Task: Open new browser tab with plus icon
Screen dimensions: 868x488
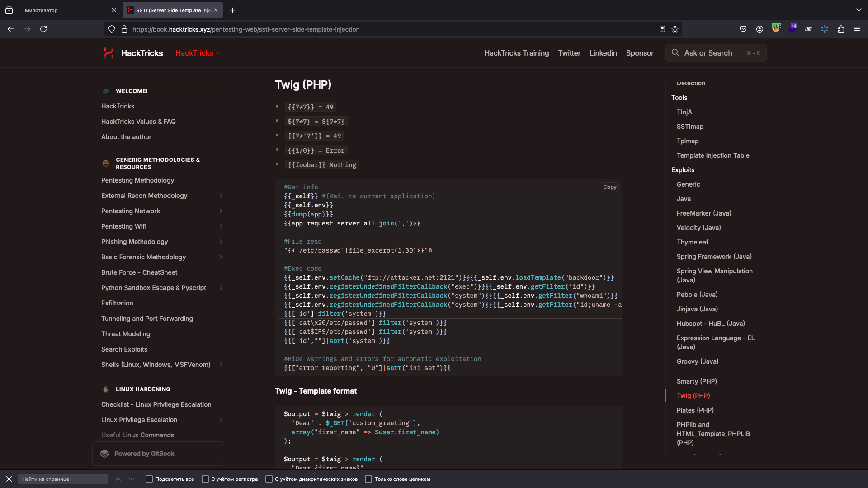Action: pyautogui.click(x=232, y=10)
